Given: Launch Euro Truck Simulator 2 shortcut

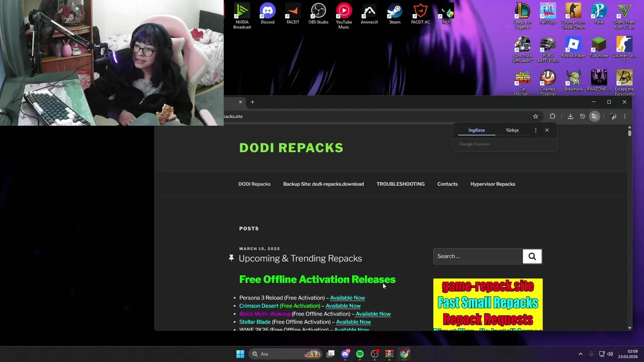Looking at the screenshot, I should 522,50.
